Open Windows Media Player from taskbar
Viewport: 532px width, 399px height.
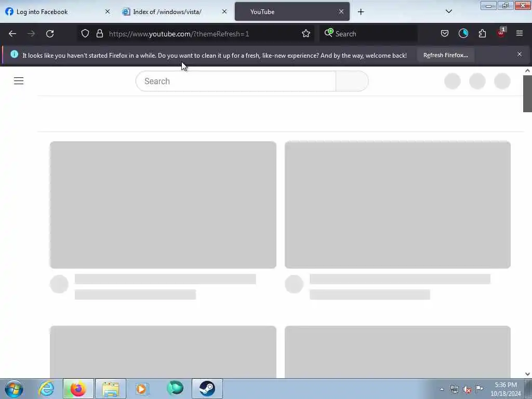pyautogui.click(x=142, y=389)
